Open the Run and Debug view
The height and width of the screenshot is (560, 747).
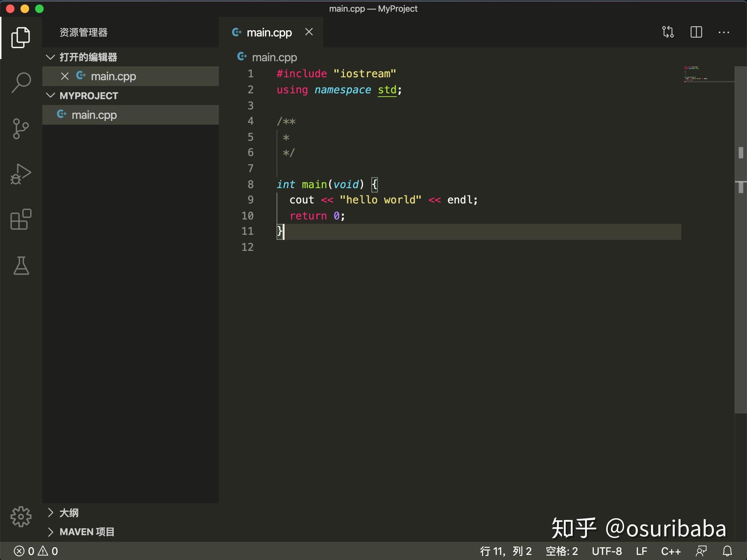[x=21, y=174]
